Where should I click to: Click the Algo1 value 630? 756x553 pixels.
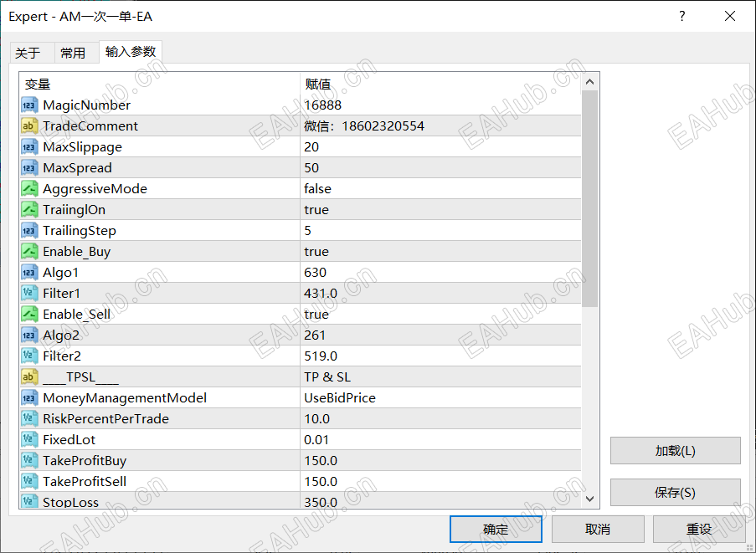[315, 272]
